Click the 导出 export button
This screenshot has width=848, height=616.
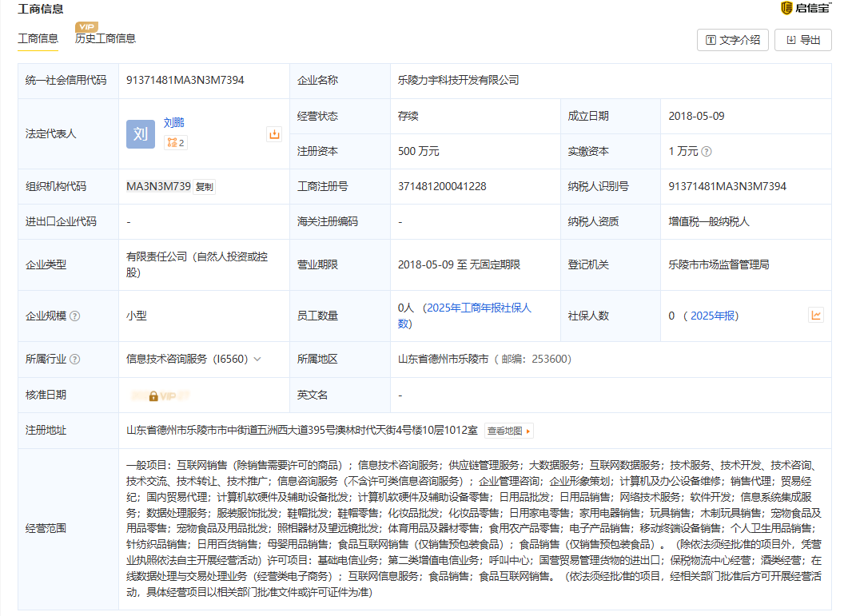pos(803,40)
